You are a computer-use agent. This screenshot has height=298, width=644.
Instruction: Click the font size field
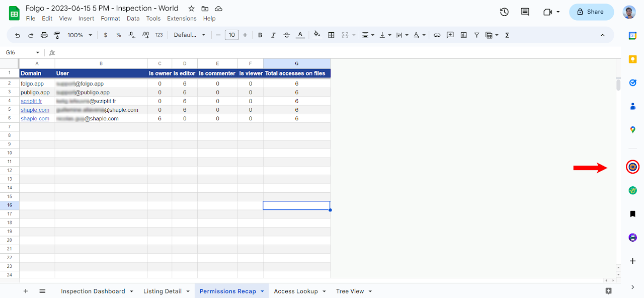point(231,35)
